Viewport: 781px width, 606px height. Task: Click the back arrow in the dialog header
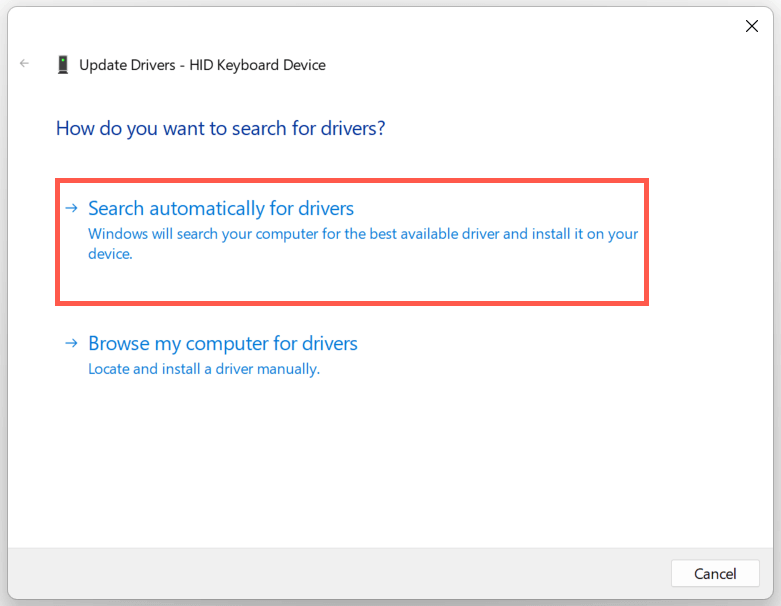[24, 64]
